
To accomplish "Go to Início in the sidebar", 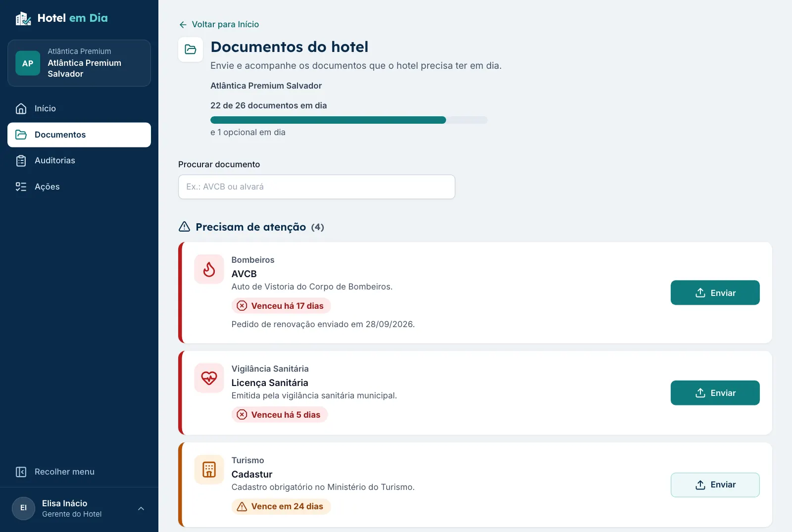I will point(79,108).
